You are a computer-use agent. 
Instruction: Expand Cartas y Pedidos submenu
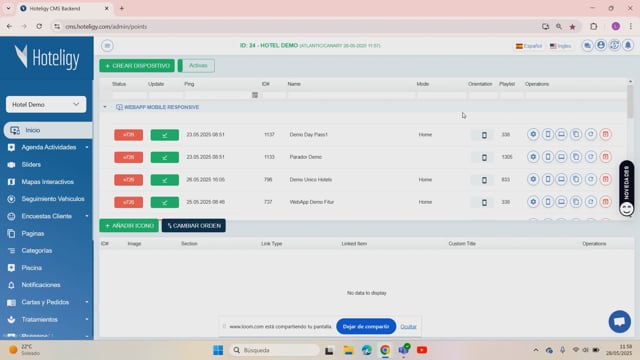point(87,302)
